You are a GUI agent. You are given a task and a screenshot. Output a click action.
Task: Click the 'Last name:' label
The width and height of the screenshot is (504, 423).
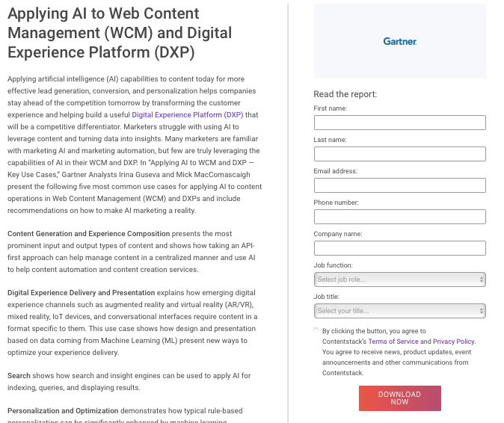click(x=330, y=140)
